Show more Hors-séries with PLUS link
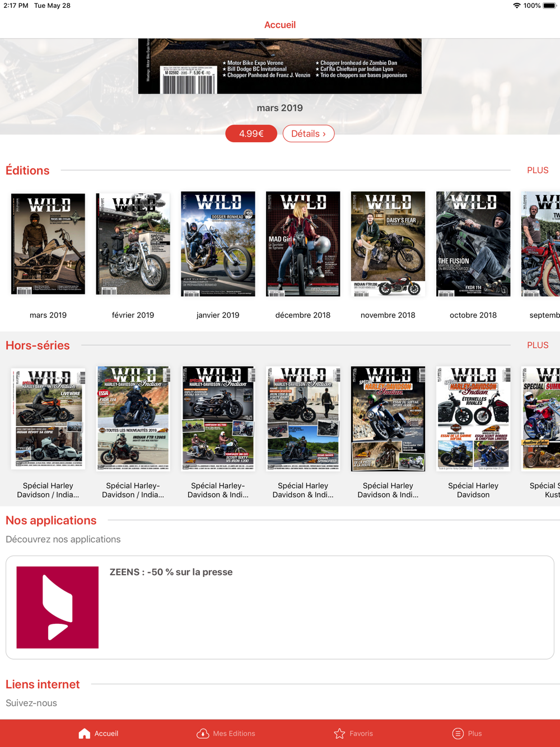The image size is (560, 747). pyautogui.click(x=538, y=346)
